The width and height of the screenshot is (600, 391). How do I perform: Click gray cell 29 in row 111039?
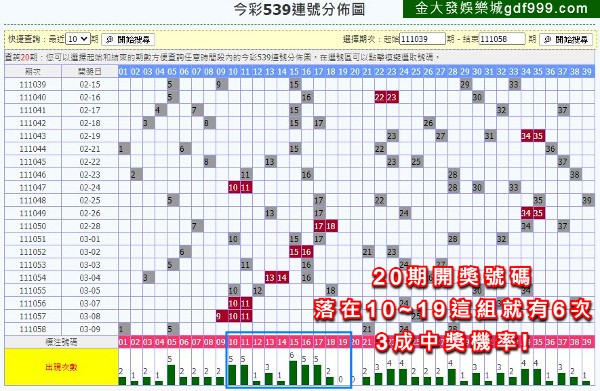(465, 84)
